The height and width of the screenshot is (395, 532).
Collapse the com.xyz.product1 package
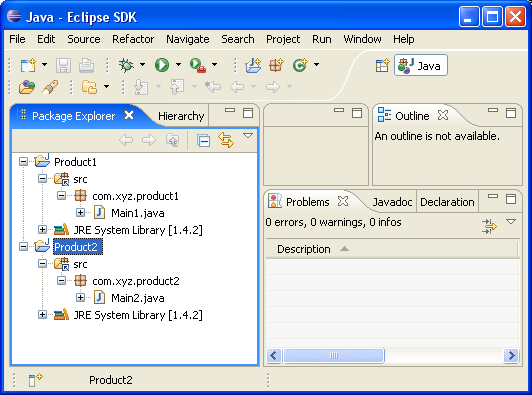tap(61, 195)
